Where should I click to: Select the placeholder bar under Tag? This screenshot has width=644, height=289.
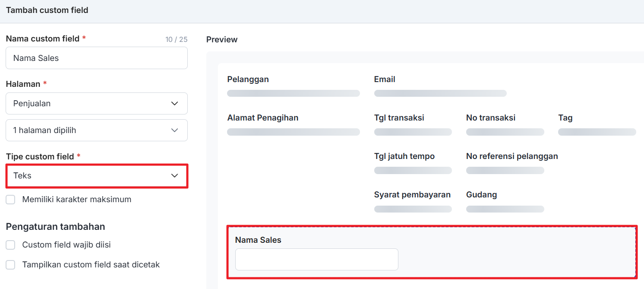[597, 132]
